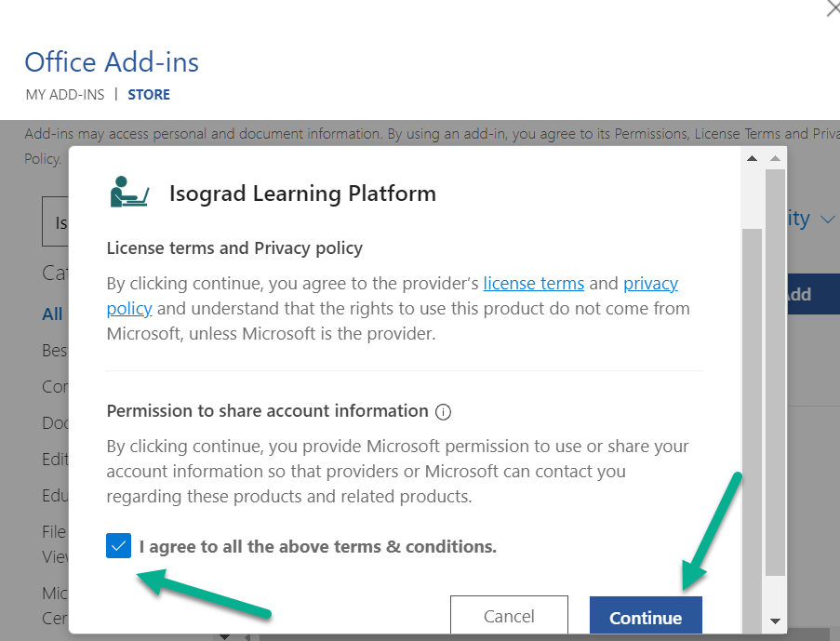Click the 'Permission to share account information' heading
Screen dimensions: 840x641
pos(267,411)
